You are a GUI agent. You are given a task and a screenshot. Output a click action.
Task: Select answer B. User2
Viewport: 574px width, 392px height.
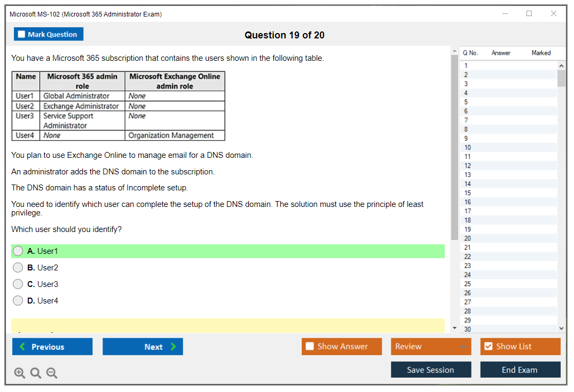click(18, 268)
